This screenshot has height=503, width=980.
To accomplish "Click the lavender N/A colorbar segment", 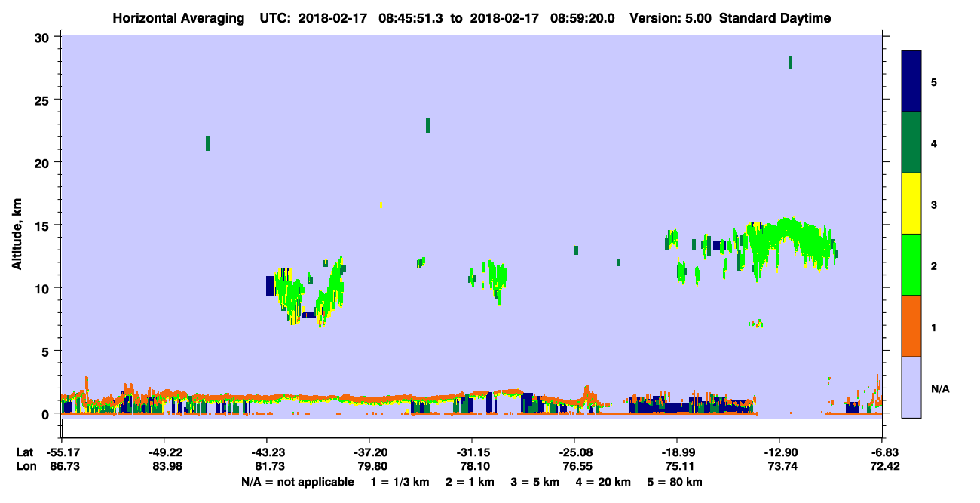I will click(911, 387).
